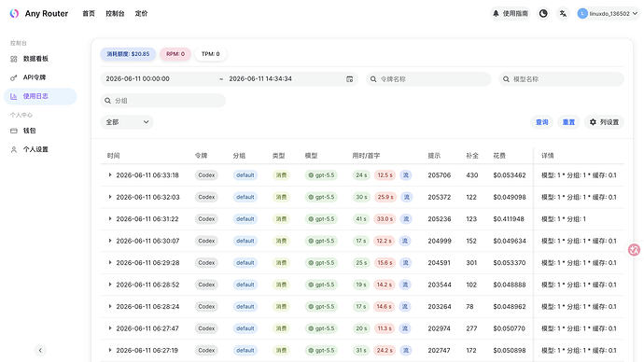Expand the 06:28:52 log row
The width and height of the screenshot is (644, 362).
coord(110,285)
